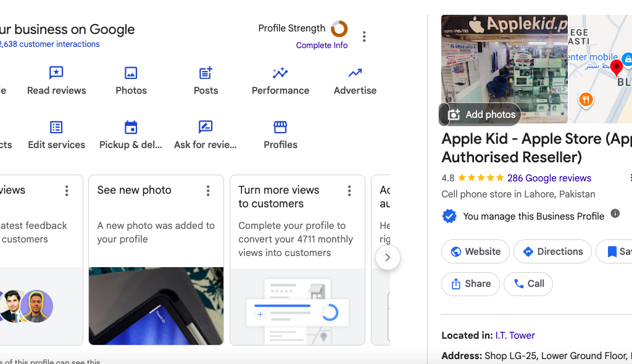Open the I.T. Tower location link

(515, 336)
